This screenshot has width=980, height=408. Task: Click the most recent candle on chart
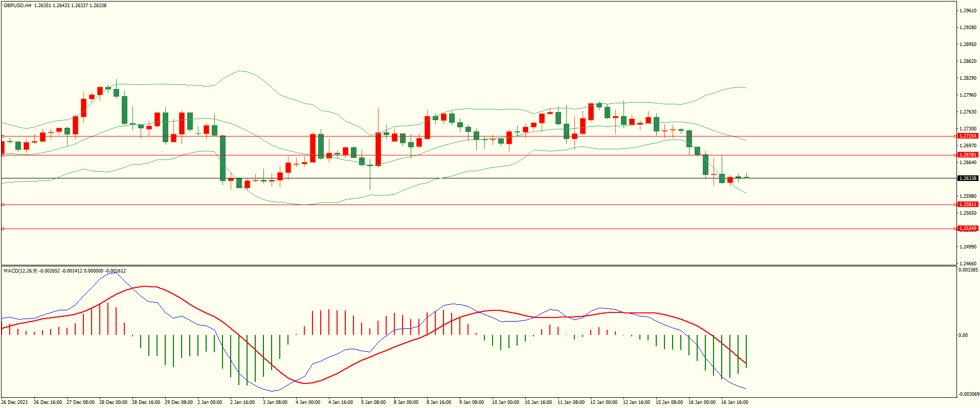[x=747, y=177]
